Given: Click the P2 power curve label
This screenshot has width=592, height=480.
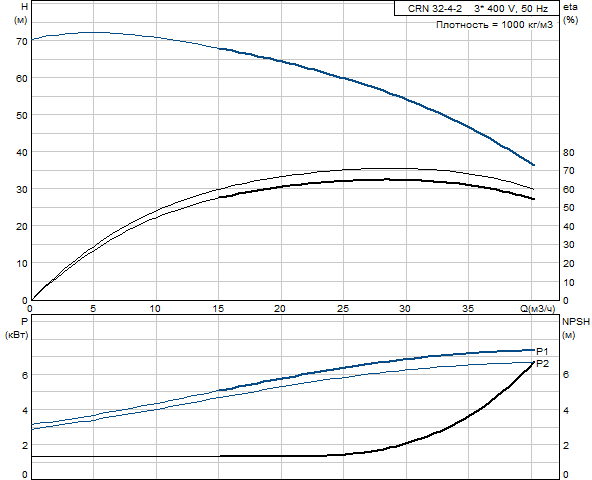Looking at the screenshot, I should click(543, 364).
